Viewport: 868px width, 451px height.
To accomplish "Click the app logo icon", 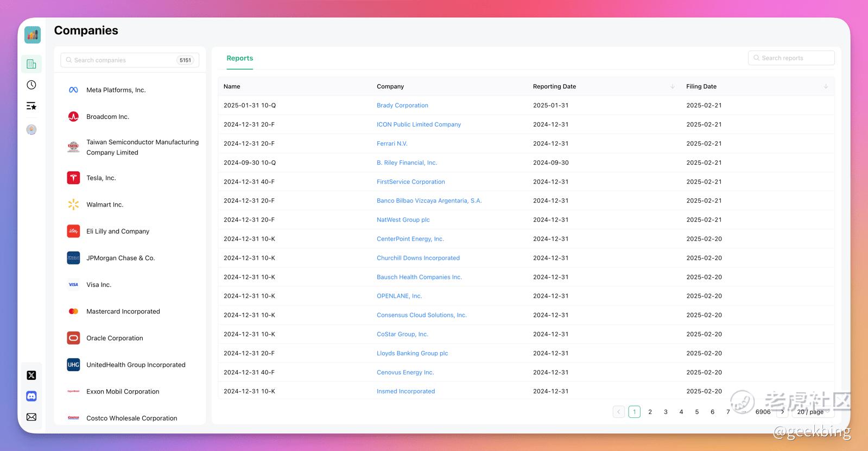I will [x=33, y=35].
